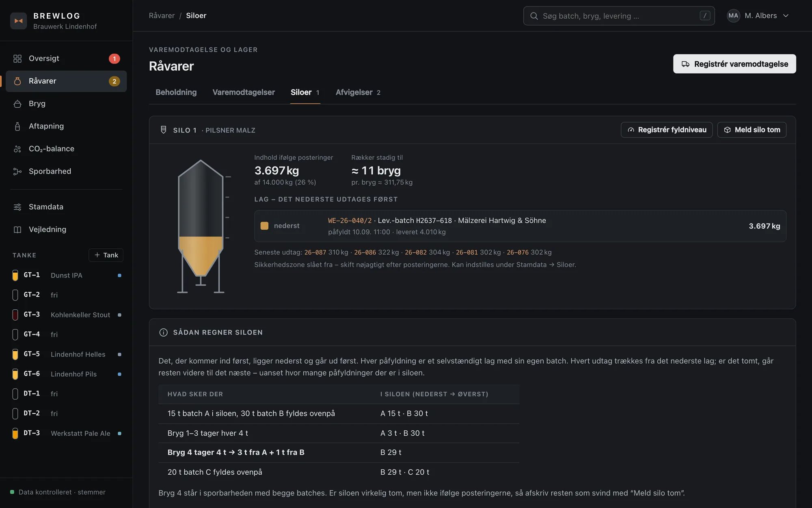Click the Råvarer breadcrumb link

pos(162,15)
